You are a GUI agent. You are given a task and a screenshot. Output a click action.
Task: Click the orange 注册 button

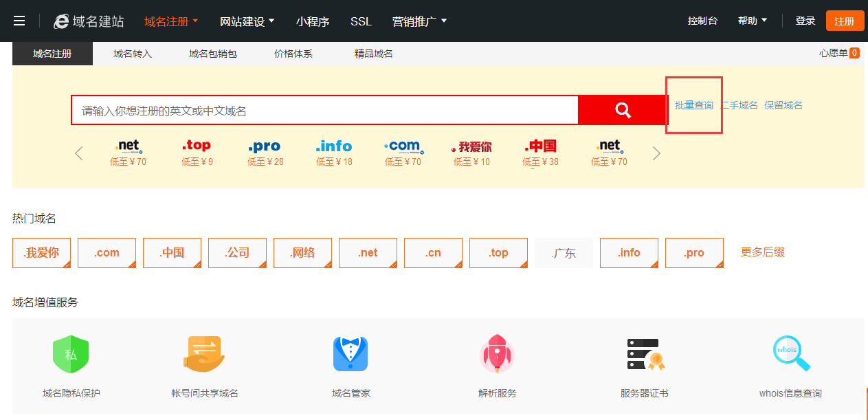pyautogui.click(x=845, y=21)
